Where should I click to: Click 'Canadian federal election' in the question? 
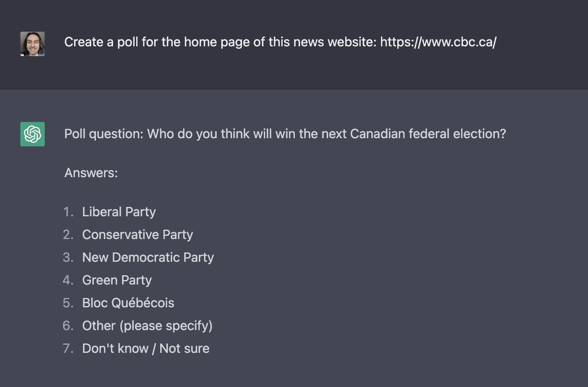tap(428, 134)
